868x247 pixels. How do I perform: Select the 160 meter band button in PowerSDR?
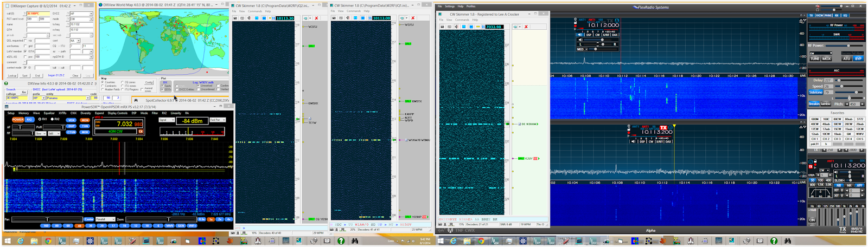coord(46,226)
